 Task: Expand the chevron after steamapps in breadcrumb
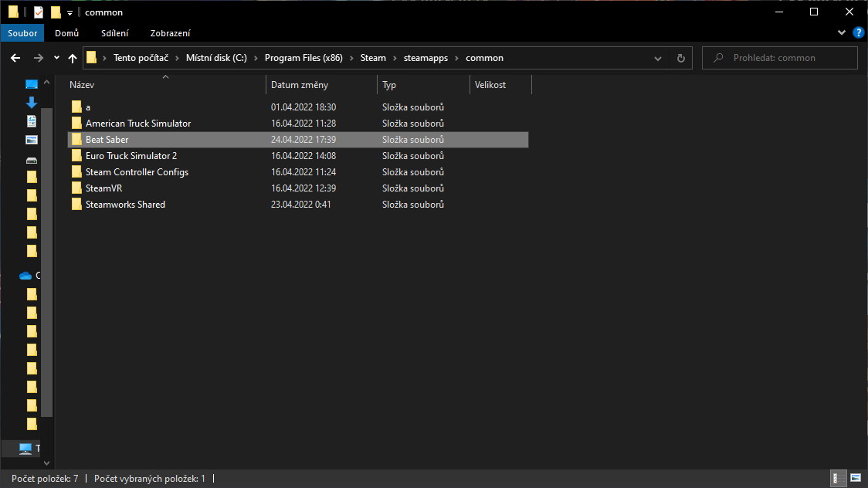(x=456, y=58)
